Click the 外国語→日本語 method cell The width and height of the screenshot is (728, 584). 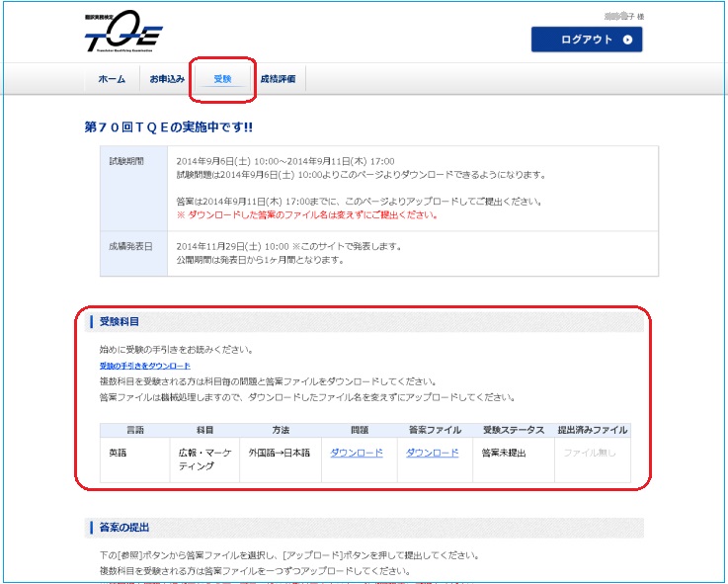(281, 459)
